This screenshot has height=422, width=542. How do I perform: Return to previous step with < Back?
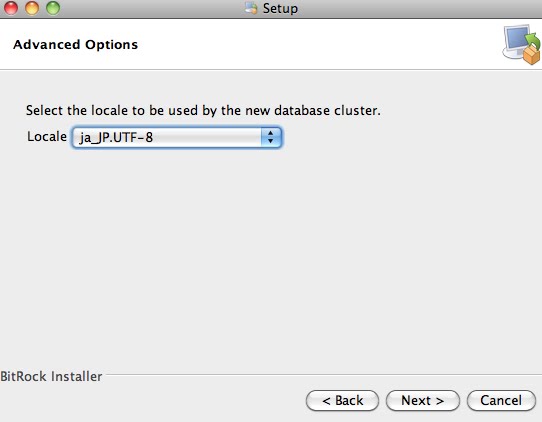342,401
